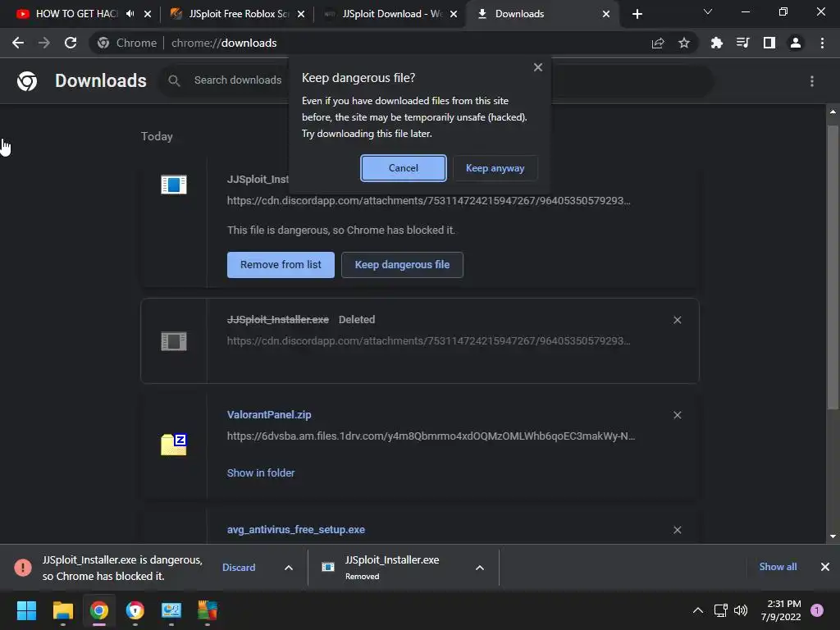840x630 pixels.
Task: Open the notification badge in the tray
Action: (817, 610)
